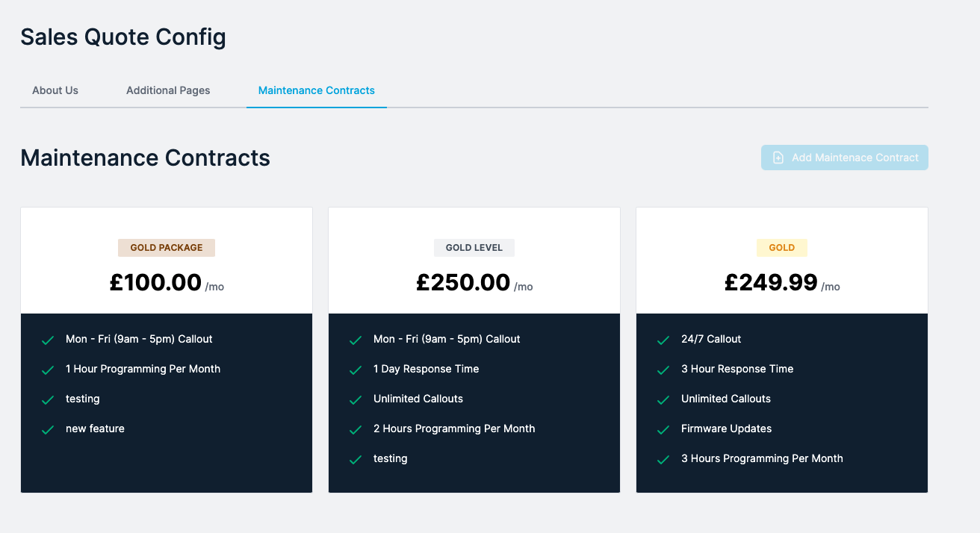The image size is (980, 533).
Task: Click checkmark beside 2 Hours Programming Per Month
Action: coord(355,429)
